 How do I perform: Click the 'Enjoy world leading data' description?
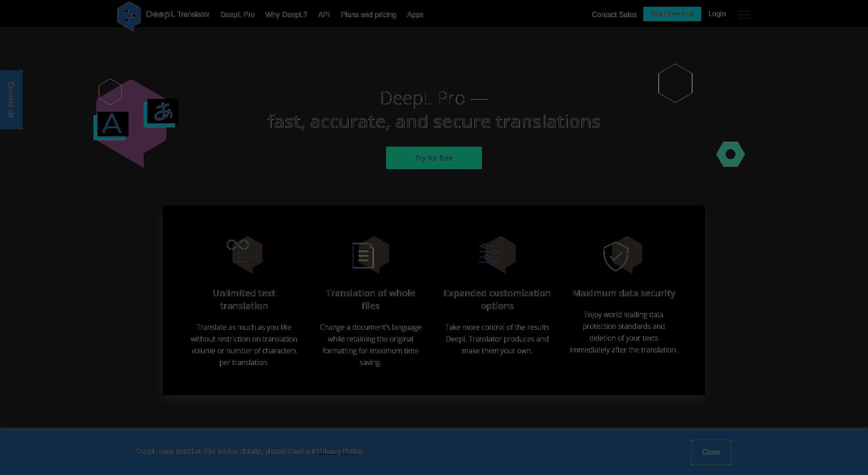[x=624, y=332]
